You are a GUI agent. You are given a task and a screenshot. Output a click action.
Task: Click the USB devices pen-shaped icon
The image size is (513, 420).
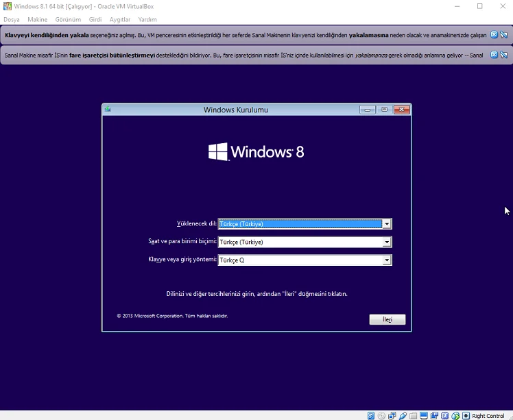pyautogui.click(x=403, y=415)
